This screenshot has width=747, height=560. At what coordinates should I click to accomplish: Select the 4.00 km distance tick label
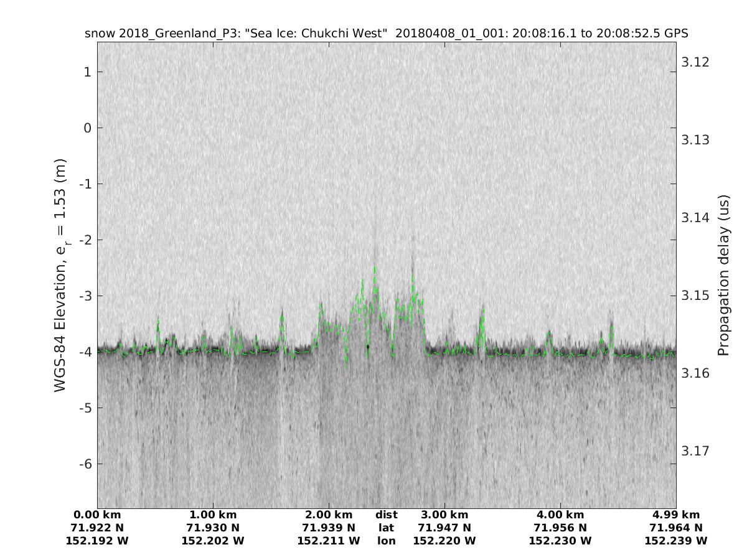(560, 515)
